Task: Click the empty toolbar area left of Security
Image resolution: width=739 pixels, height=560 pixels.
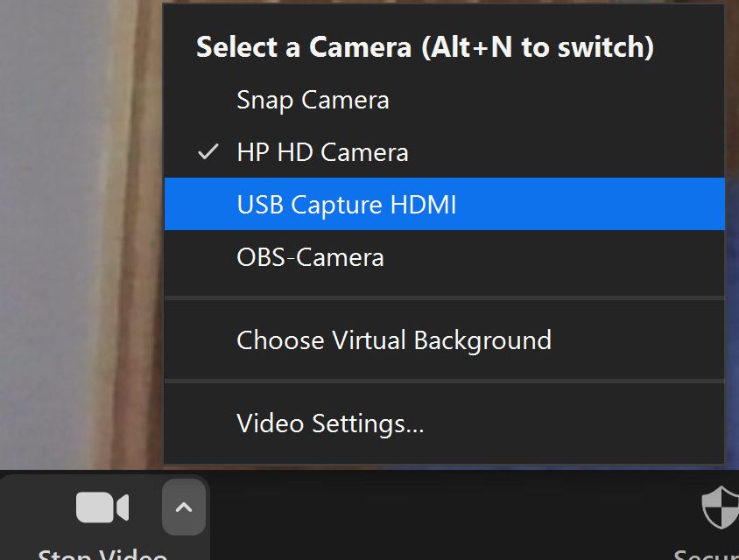Action: coord(438,516)
